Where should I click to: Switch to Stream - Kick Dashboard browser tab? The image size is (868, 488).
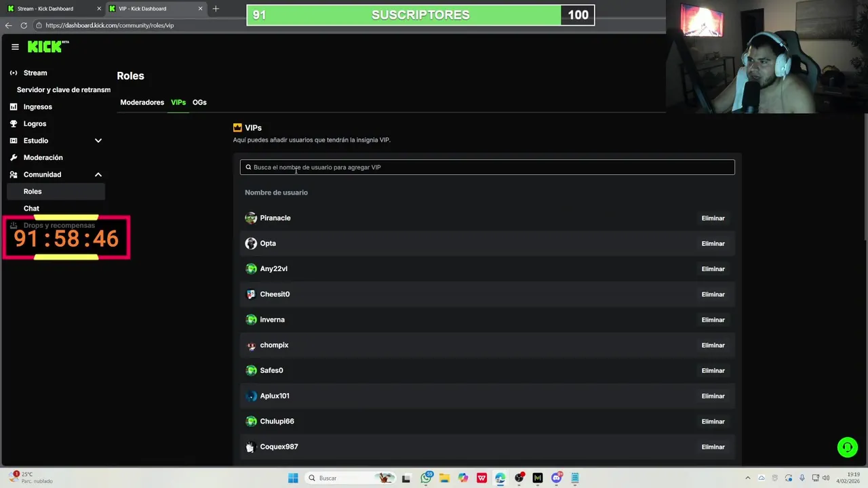[x=54, y=9]
